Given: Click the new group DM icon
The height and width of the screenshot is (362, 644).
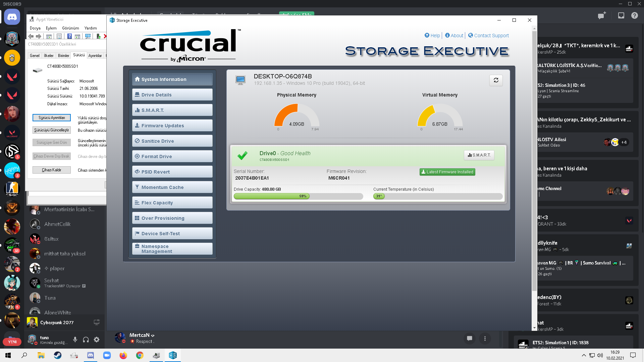Looking at the screenshot, I should tap(602, 15).
